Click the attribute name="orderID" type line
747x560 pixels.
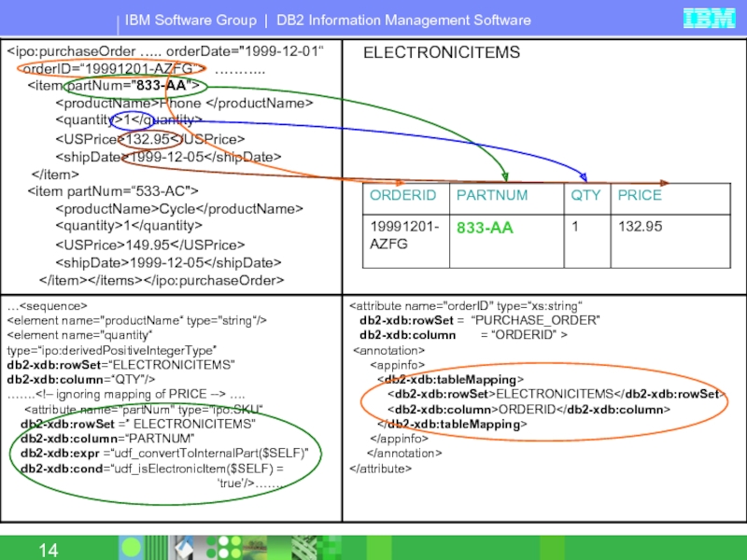[466, 306]
